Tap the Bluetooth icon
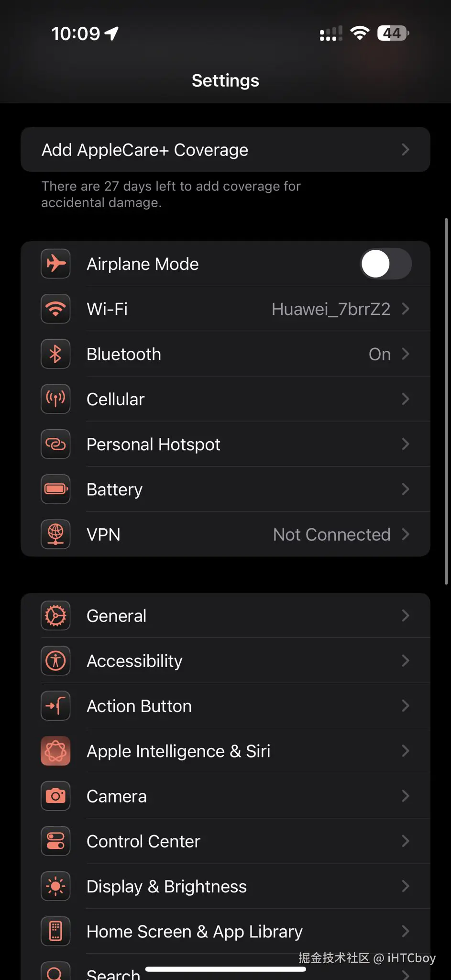This screenshot has height=980, width=451. [x=55, y=354]
